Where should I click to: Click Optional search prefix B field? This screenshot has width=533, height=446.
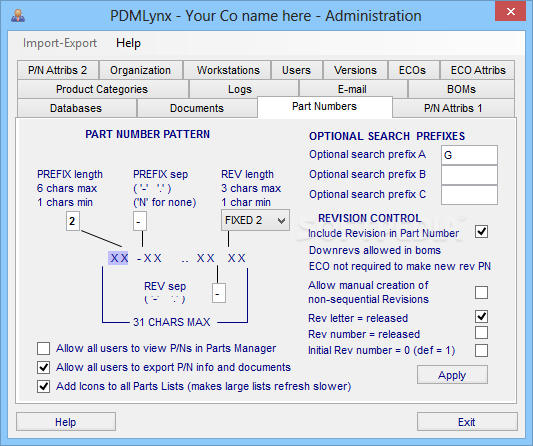pyautogui.click(x=469, y=175)
